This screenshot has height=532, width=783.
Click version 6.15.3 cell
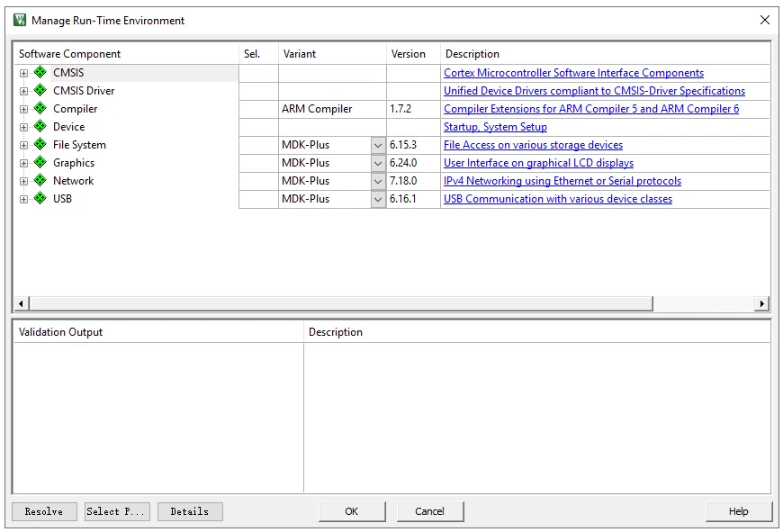(x=413, y=145)
